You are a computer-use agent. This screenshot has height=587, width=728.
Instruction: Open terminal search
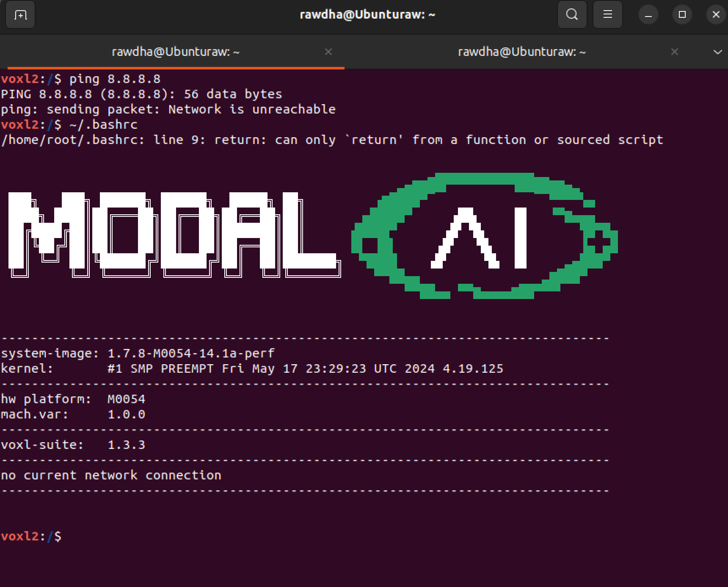pos(572,15)
